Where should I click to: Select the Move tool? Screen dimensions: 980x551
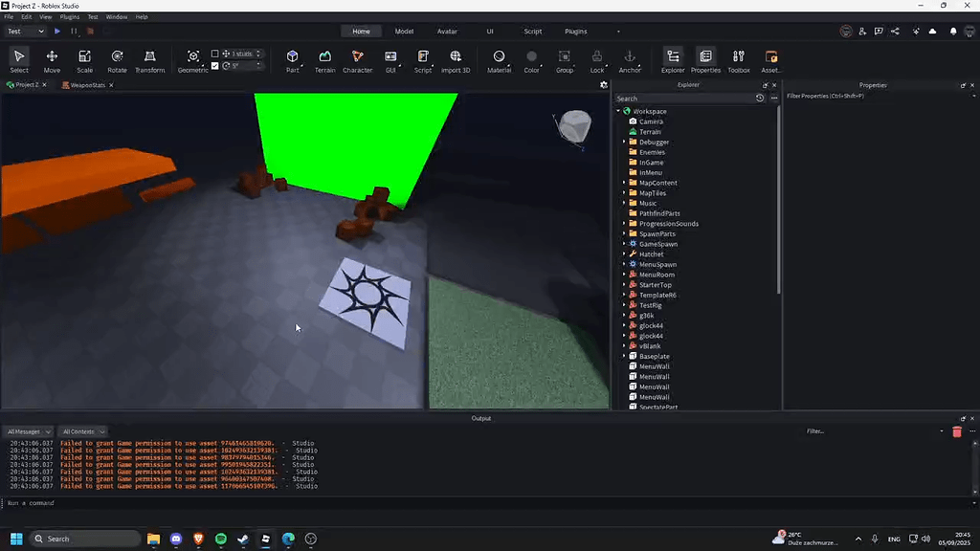coord(52,59)
